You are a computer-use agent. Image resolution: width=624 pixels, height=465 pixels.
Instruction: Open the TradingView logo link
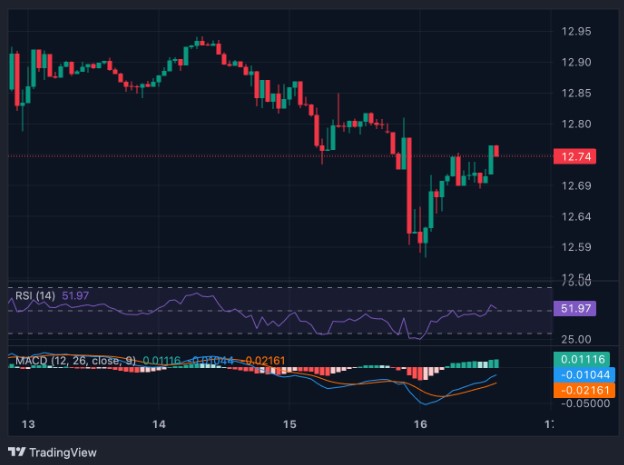52,452
